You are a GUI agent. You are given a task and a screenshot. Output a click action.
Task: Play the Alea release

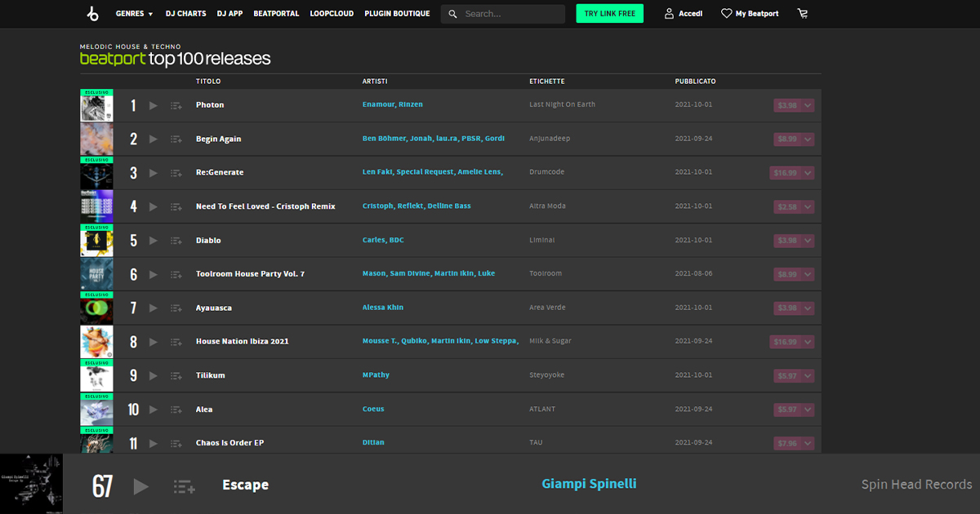pos(154,410)
